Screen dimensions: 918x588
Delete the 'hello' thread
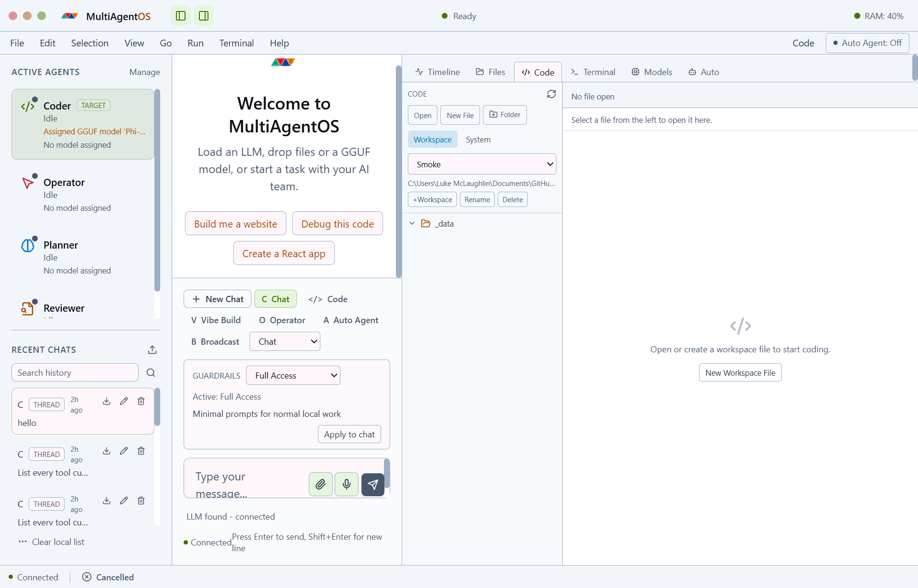(x=141, y=401)
